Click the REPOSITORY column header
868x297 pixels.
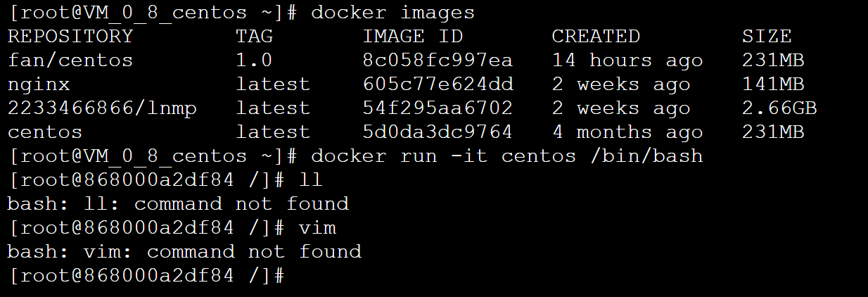(70, 37)
